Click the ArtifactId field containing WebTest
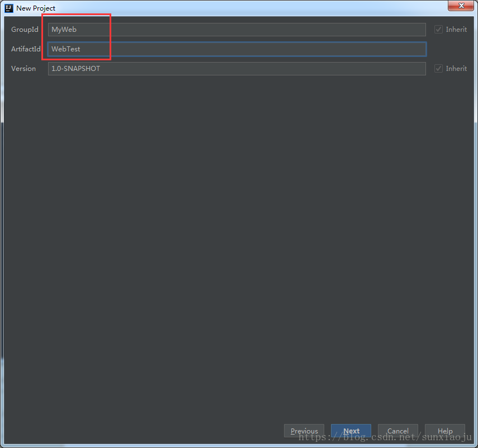The height and width of the screenshot is (448, 478). click(237, 49)
